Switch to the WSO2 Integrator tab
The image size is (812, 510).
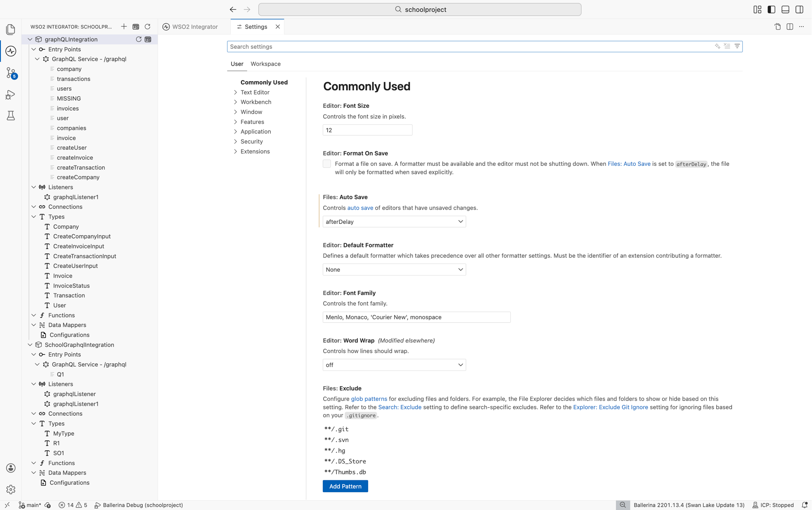190,27
